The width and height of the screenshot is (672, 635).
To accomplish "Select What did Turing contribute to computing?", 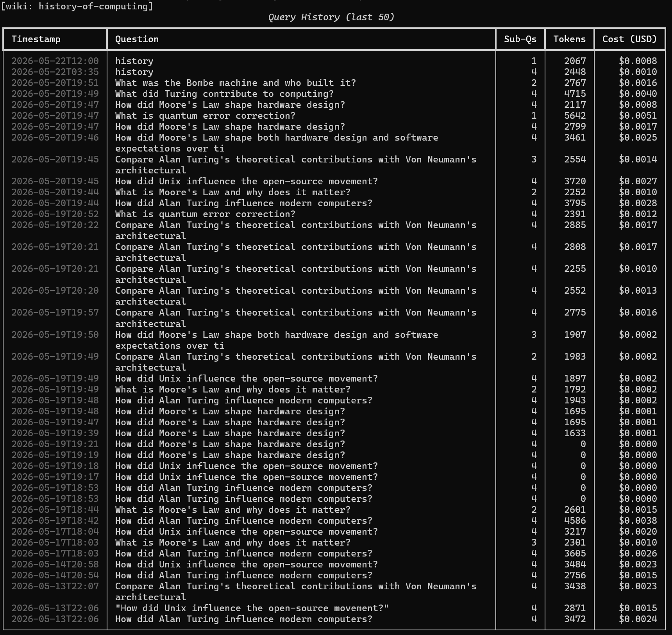I will 224,94.
